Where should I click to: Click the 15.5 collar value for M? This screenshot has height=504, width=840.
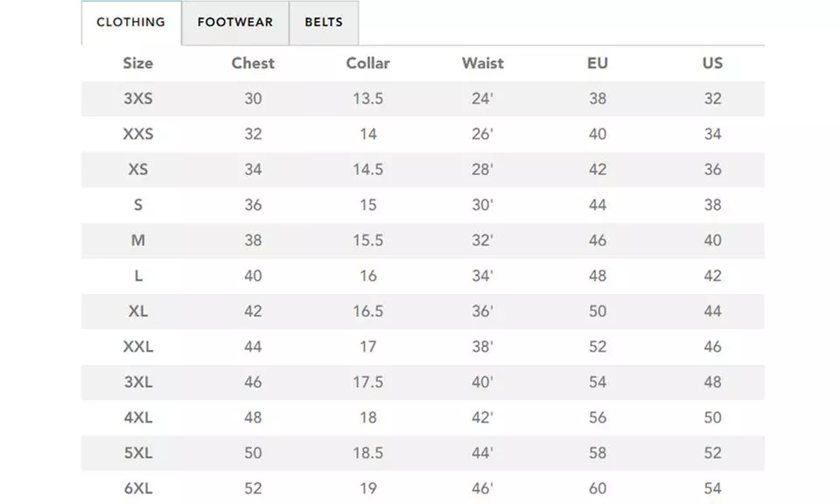click(x=367, y=241)
